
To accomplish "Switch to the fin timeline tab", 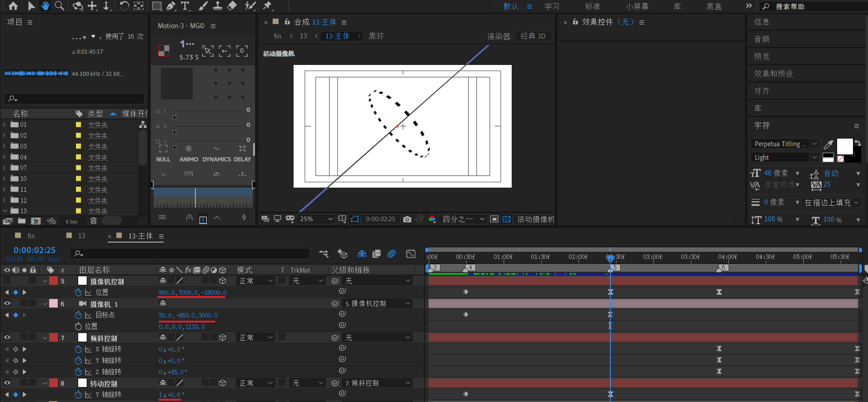I will (31, 236).
